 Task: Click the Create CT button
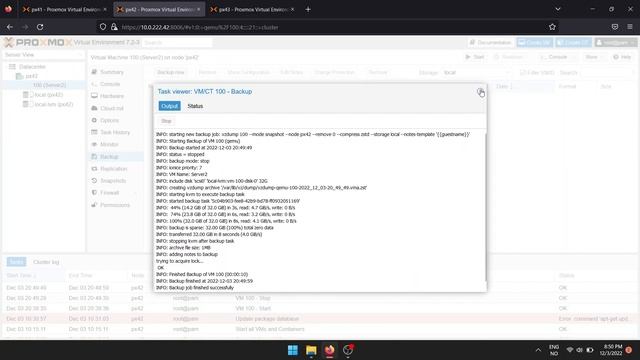[x=573, y=42]
